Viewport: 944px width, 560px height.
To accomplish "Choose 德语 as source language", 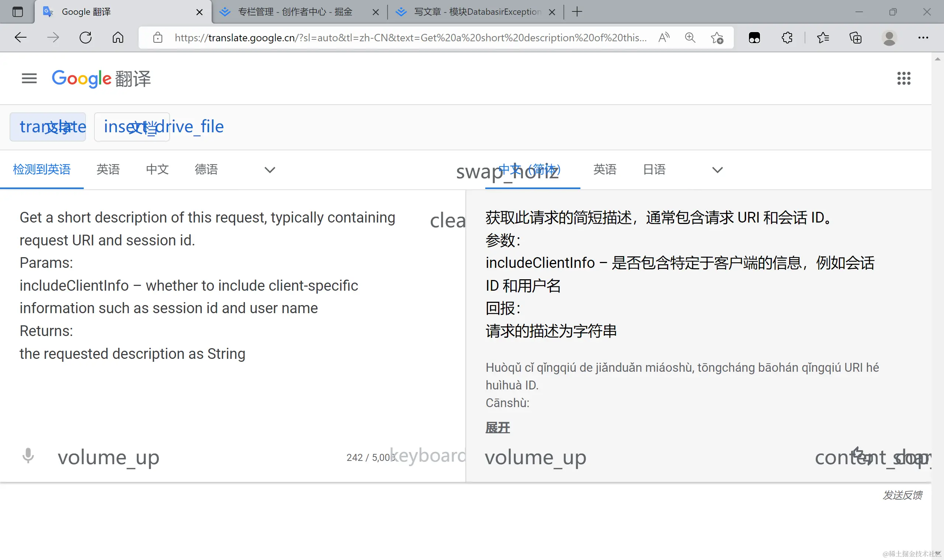I will pos(206,169).
